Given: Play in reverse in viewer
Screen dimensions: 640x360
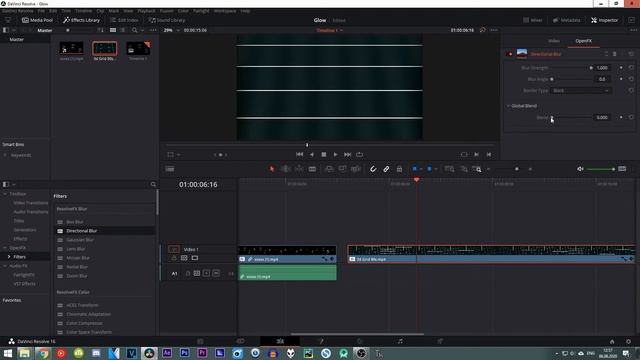Looking at the screenshot, I should (x=312, y=155).
